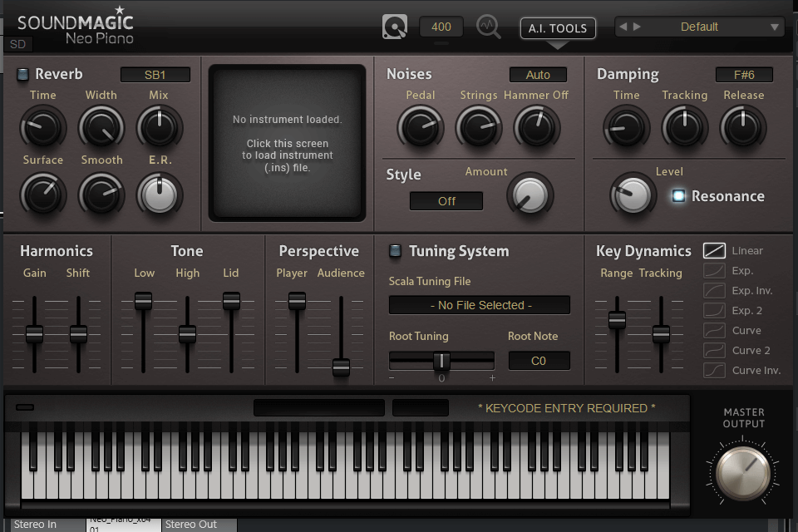Click the Reverb Time knob
This screenshot has height=532, width=798.
coord(42,128)
